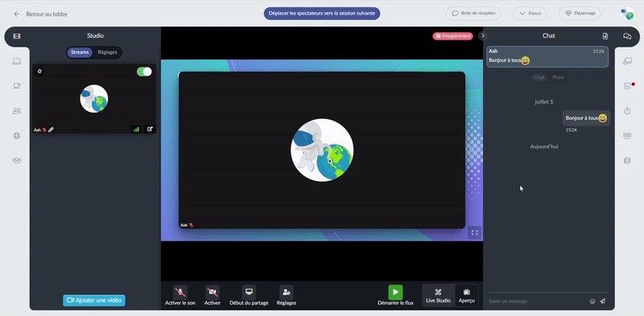Open the emoji picker in message box
Viewport: 644px width, 316px height.
click(592, 302)
